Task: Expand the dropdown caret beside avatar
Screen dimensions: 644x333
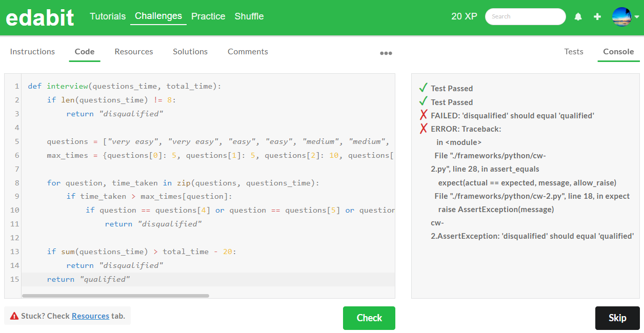Action: [637, 17]
